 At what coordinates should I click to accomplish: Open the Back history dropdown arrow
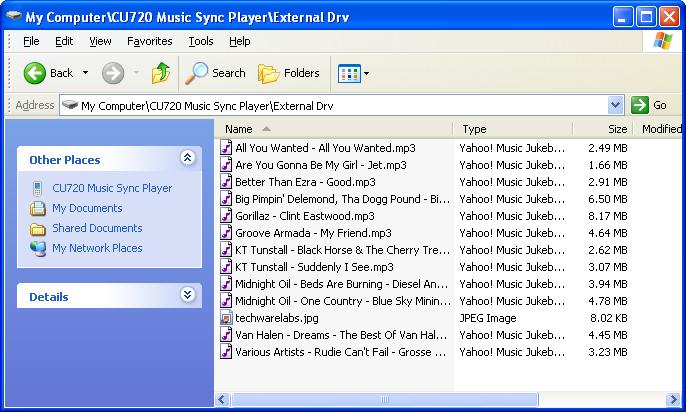click(x=86, y=73)
